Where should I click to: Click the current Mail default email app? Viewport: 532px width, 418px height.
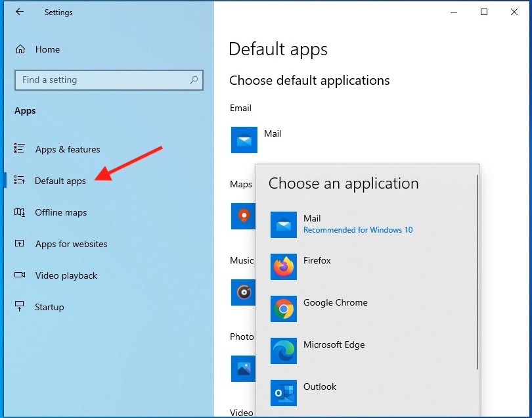pos(256,140)
